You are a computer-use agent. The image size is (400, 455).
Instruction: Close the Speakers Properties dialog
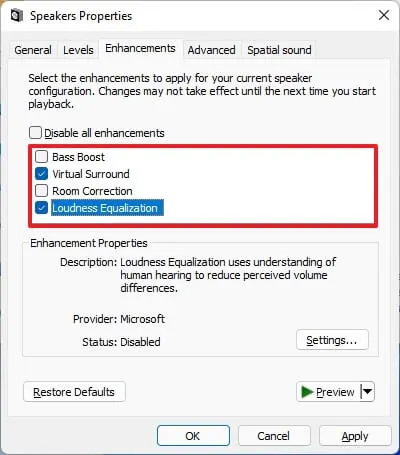click(x=384, y=15)
